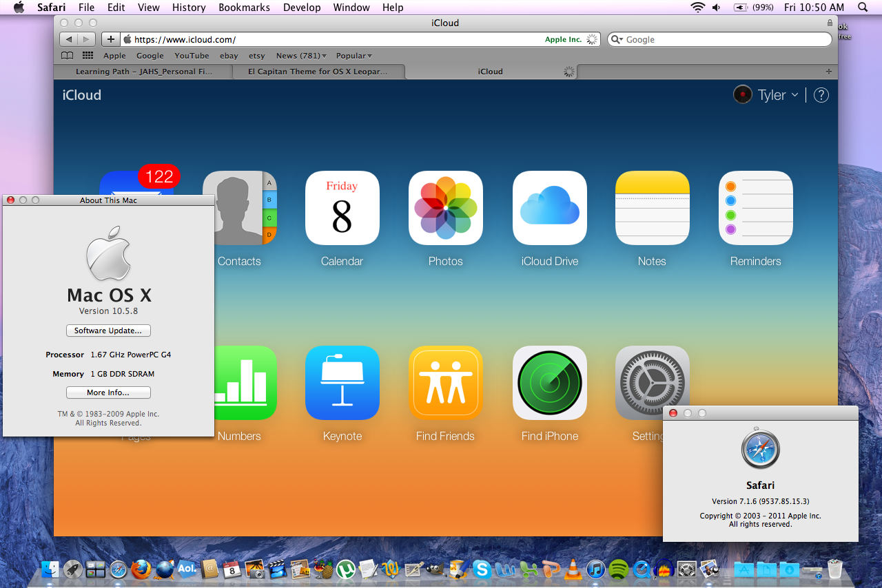
Task: Click the battery status (99%)
Action: [754, 8]
